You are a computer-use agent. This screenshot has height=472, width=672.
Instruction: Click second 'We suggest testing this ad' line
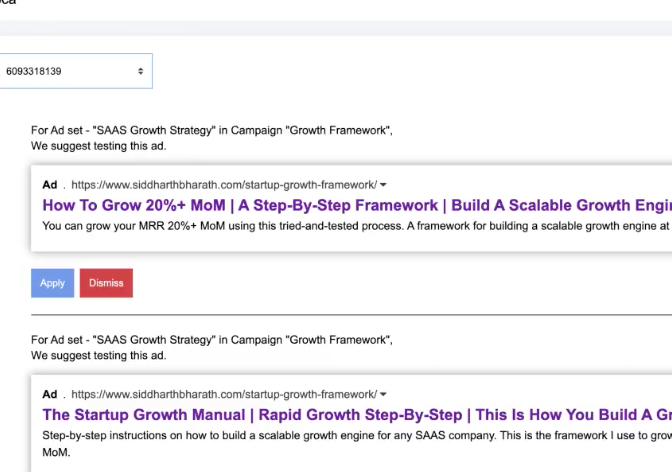point(98,355)
